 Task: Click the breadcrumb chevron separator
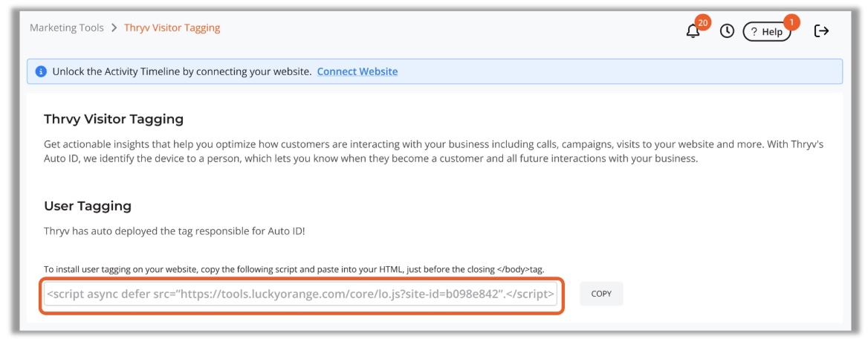tap(114, 28)
